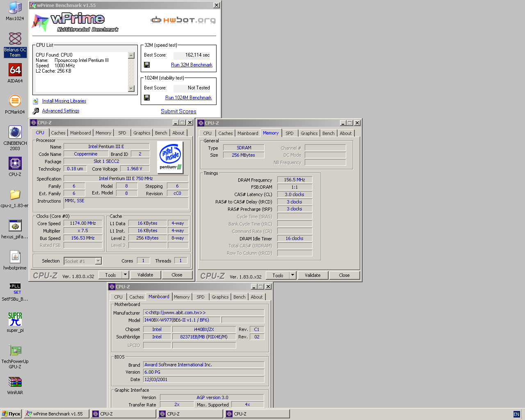The image size is (525, 420).
Task: Click the save icon under 32M Best Score
Action: pyautogui.click(x=147, y=65)
